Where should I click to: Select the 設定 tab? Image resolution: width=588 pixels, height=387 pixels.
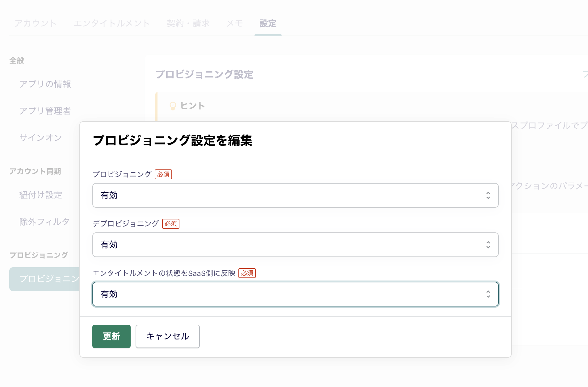click(x=268, y=23)
